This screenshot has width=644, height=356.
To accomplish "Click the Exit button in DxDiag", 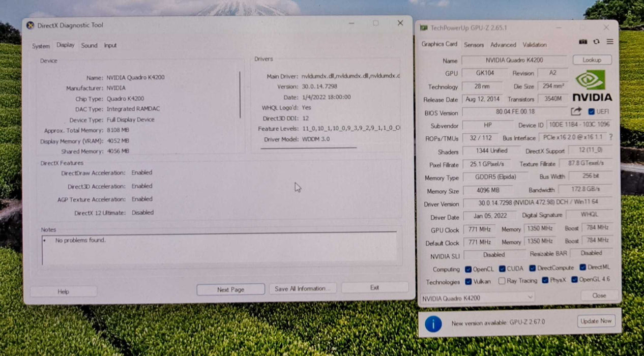I will coord(374,287).
